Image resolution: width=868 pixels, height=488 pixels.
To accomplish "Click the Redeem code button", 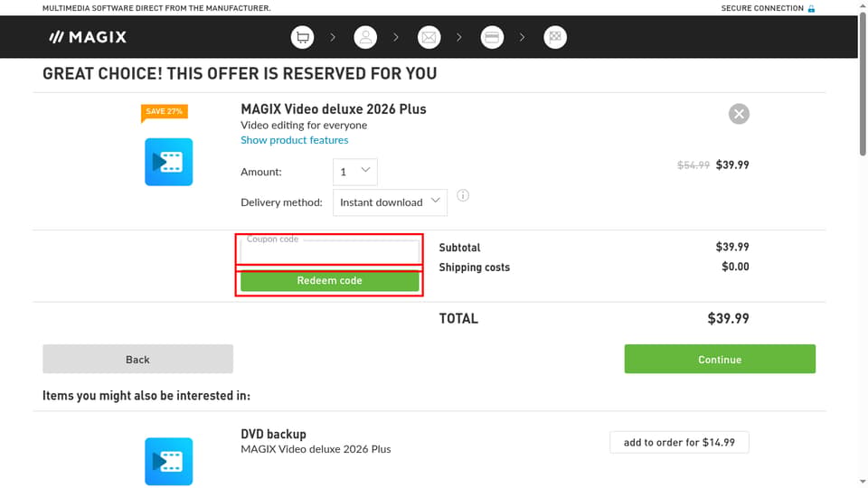I will click(x=330, y=280).
